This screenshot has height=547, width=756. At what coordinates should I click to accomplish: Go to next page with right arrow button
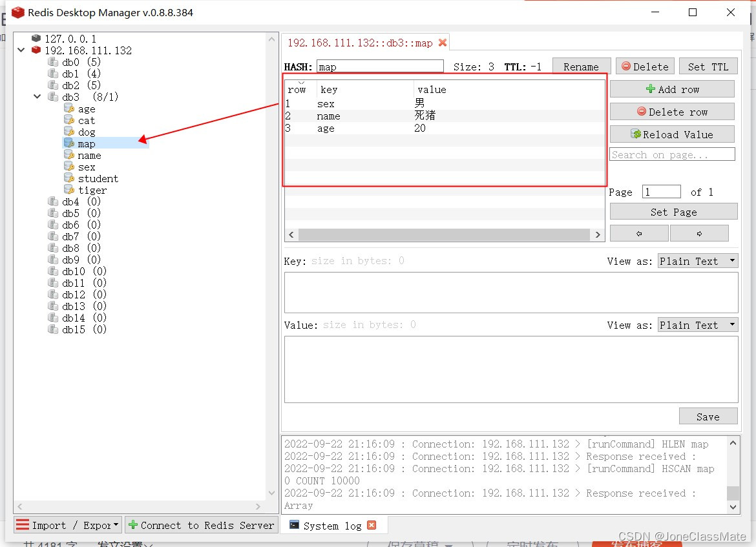[x=699, y=233]
